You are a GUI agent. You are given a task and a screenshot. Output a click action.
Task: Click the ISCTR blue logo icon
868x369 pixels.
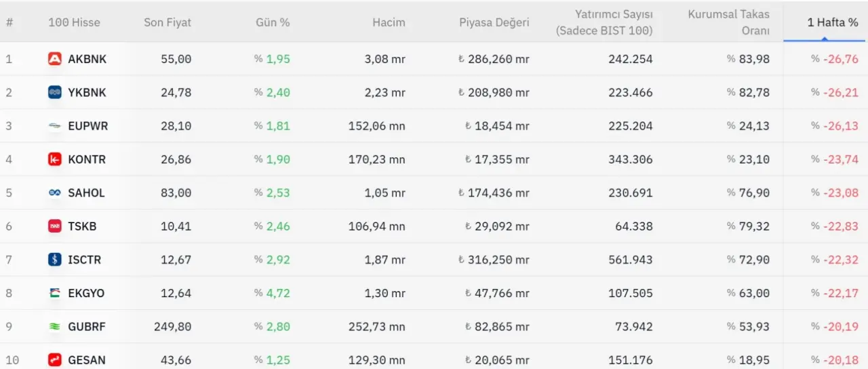tap(55, 260)
